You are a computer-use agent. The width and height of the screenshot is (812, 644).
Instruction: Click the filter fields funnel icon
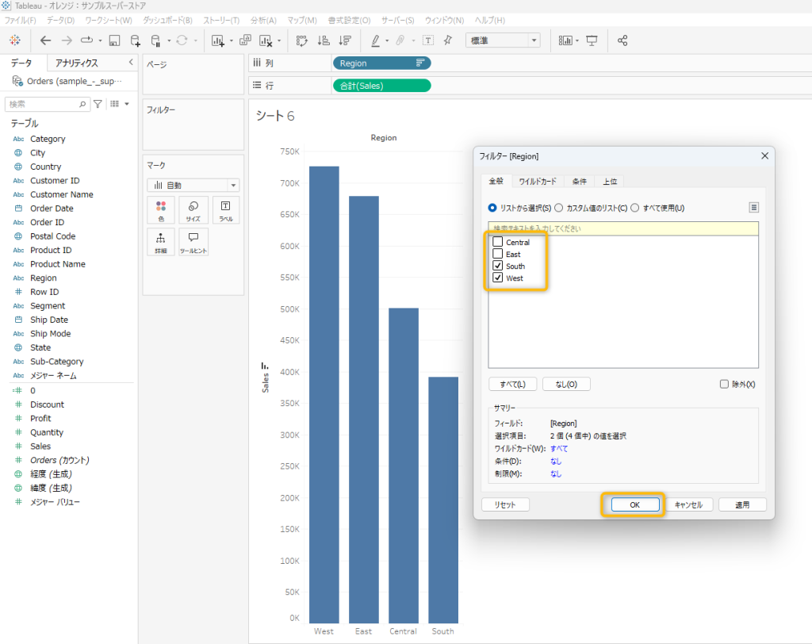click(x=98, y=104)
